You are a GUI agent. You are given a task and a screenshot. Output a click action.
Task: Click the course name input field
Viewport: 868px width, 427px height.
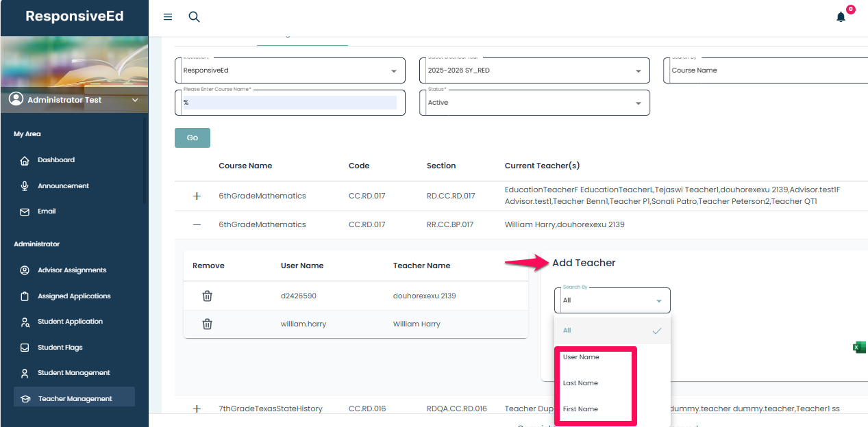[x=289, y=103]
